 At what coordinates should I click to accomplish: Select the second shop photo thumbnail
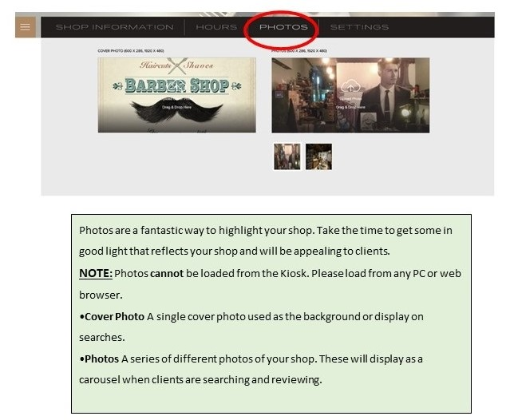pos(318,157)
